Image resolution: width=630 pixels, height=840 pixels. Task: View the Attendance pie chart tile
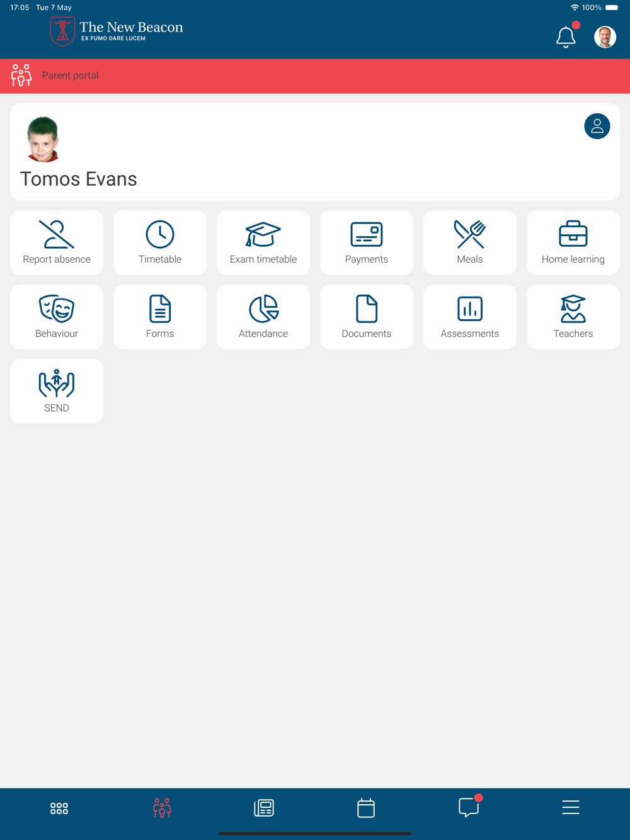[263, 317]
